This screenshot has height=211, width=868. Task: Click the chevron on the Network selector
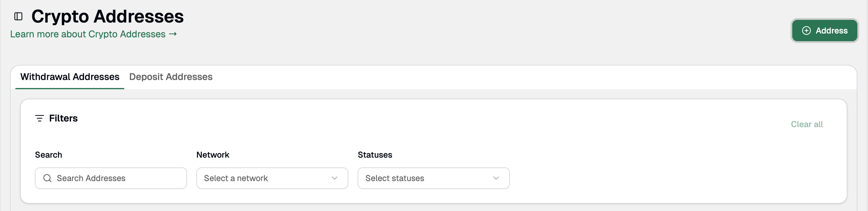(x=334, y=178)
